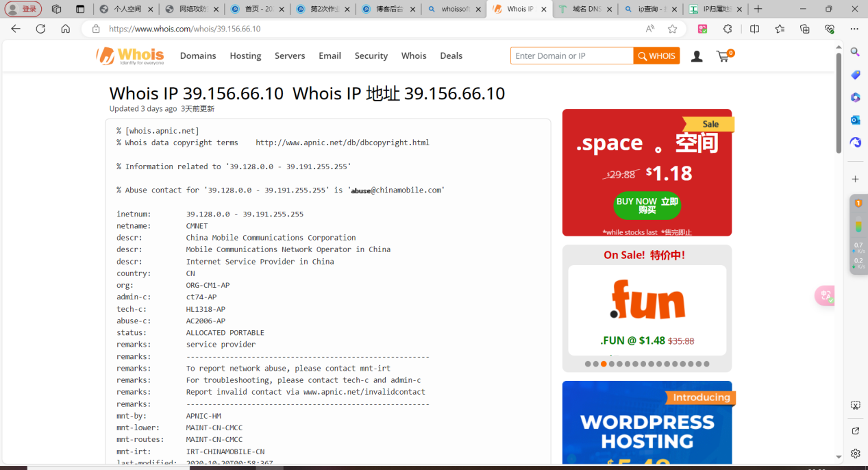This screenshot has width=868, height=470.
Task: Click the mnt-irt value IRT-CHINAMOBILE-CN
Action: [x=225, y=452]
